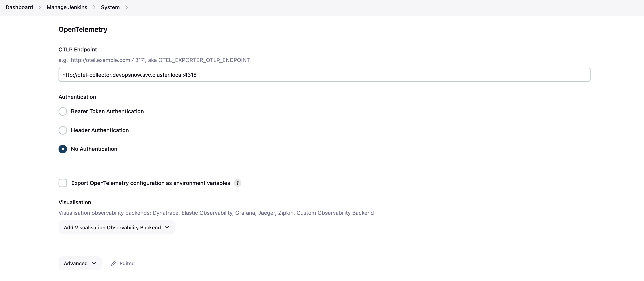The image size is (644, 281).
Task: Click the chevron after Dashboard breadcrumb
Action: (40, 7)
